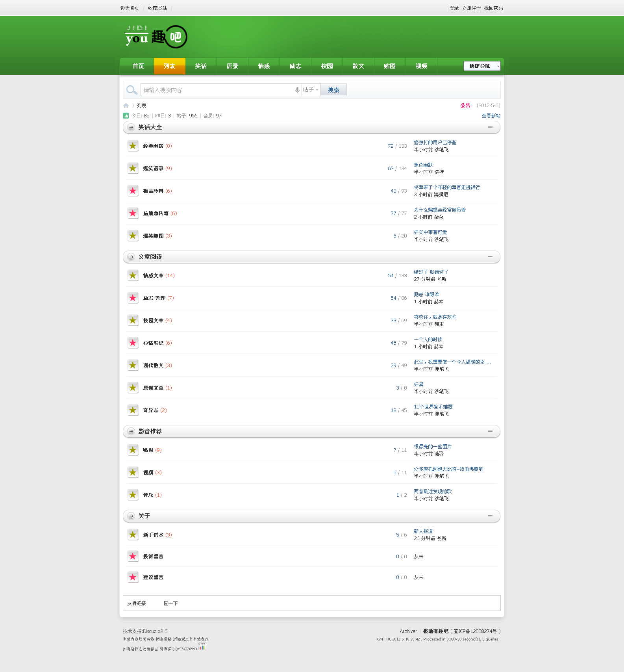Click the star icon beside 经典幽默
The width and height of the screenshot is (624, 672).
(133, 146)
